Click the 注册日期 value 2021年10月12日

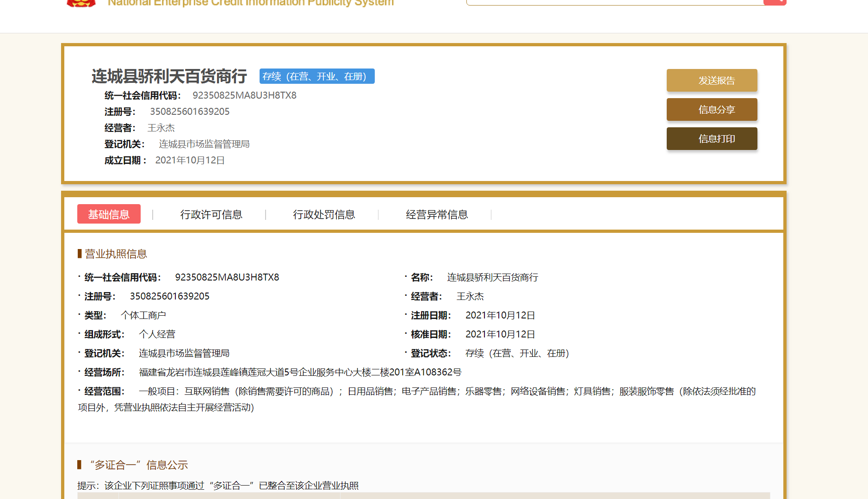coord(500,315)
